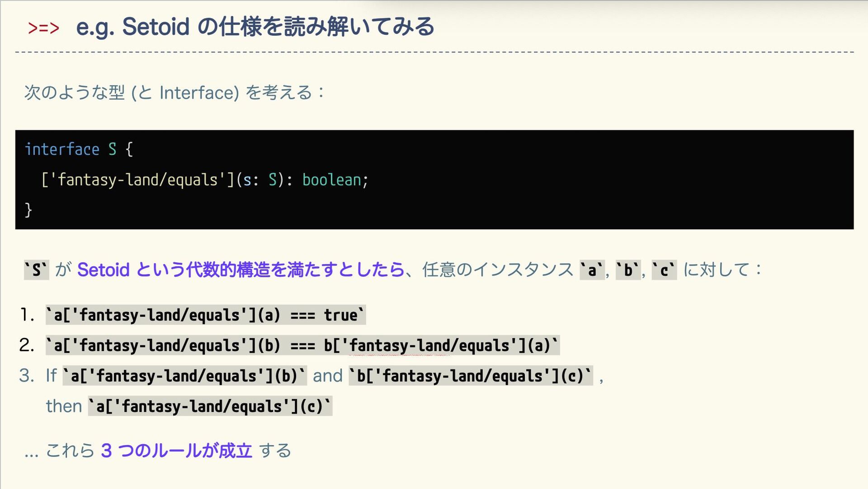
Task: Click the purple '3 つのルールが成立' text
Action: 176,451
